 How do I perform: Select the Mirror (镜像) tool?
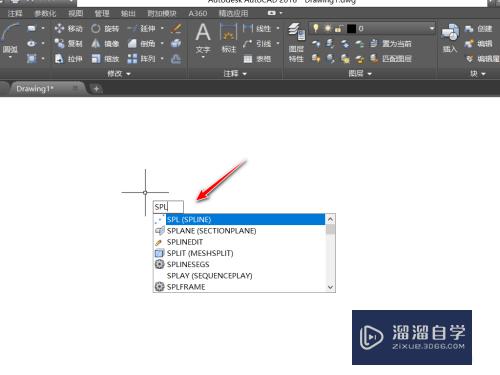click(105, 43)
